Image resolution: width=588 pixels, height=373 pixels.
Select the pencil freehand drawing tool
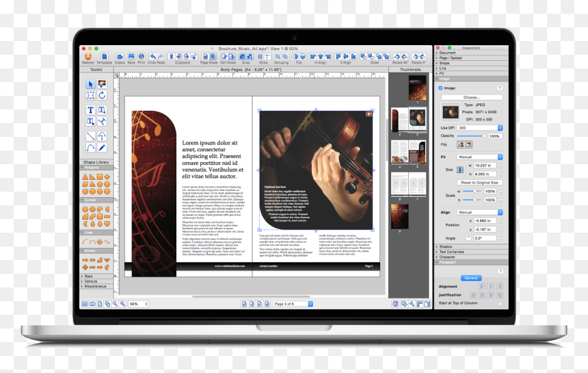tap(102, 148)
